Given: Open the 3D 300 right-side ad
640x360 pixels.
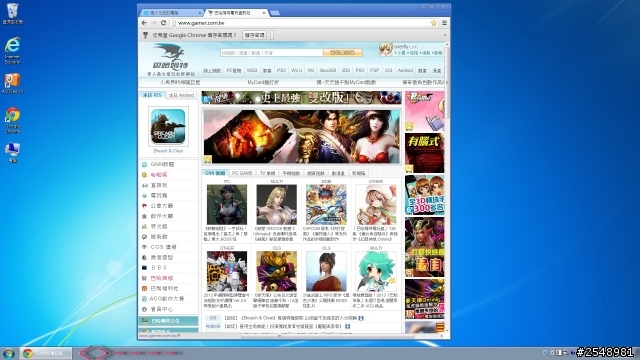Looking at the screenshot, I should (x=424, y=195).
